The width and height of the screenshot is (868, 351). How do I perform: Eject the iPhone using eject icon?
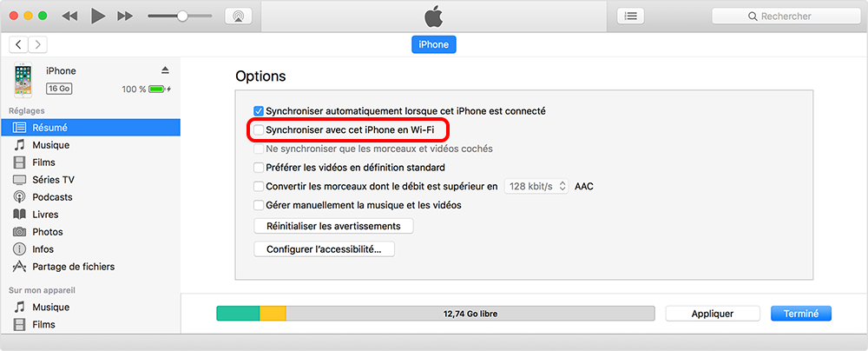pyautogui.click(x=166, y=70)
